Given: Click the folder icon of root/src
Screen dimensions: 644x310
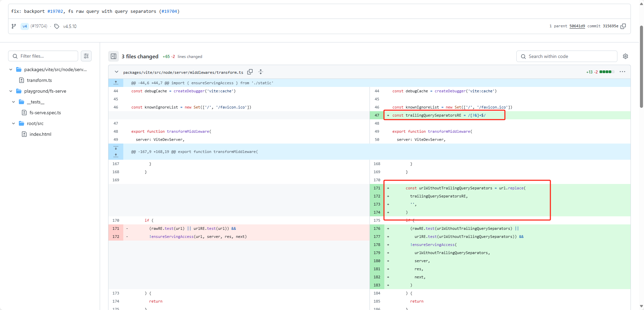Looking at the screenshot, I should click(22, 123).
